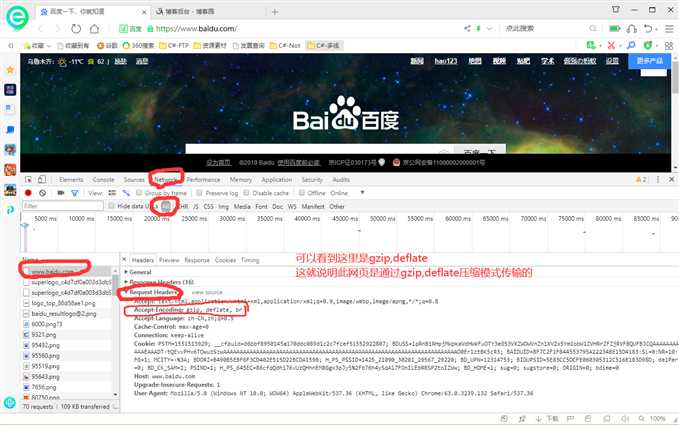Screen dimensions: 679x425
Task: Click DevTools inspect element icon
Action: click(x=29, y=179)
